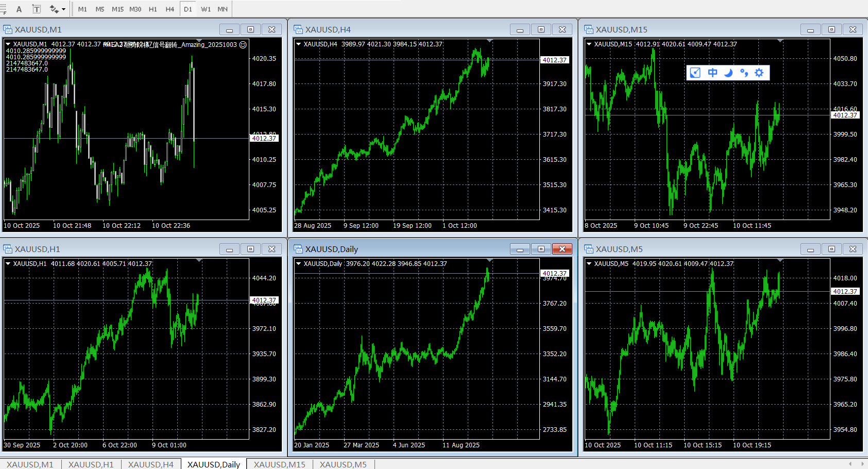Switch to XAUUSD,M15 bottom tab

click(279, 464)
